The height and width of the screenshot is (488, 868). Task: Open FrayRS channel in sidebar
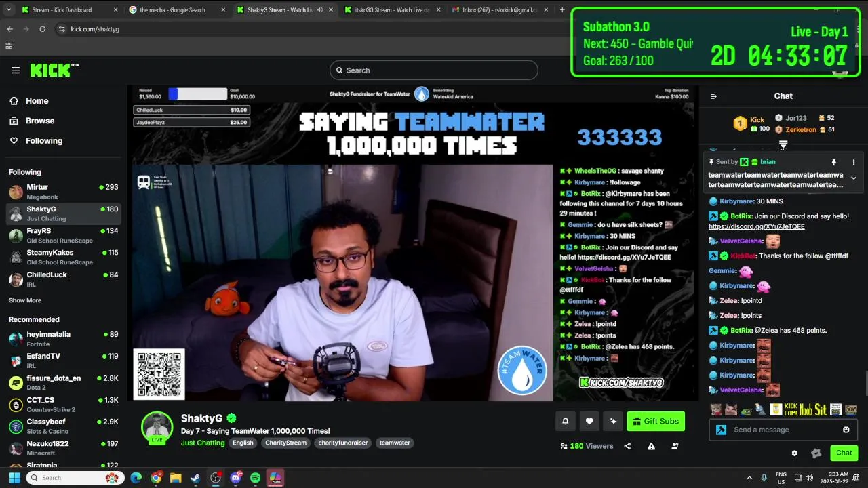64,236
